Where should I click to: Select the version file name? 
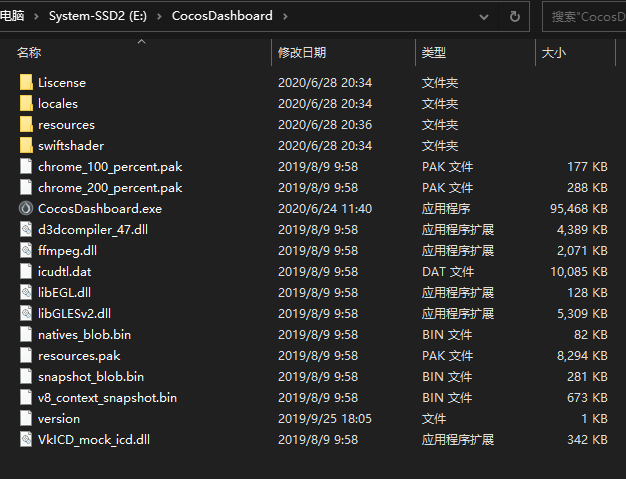59,419
